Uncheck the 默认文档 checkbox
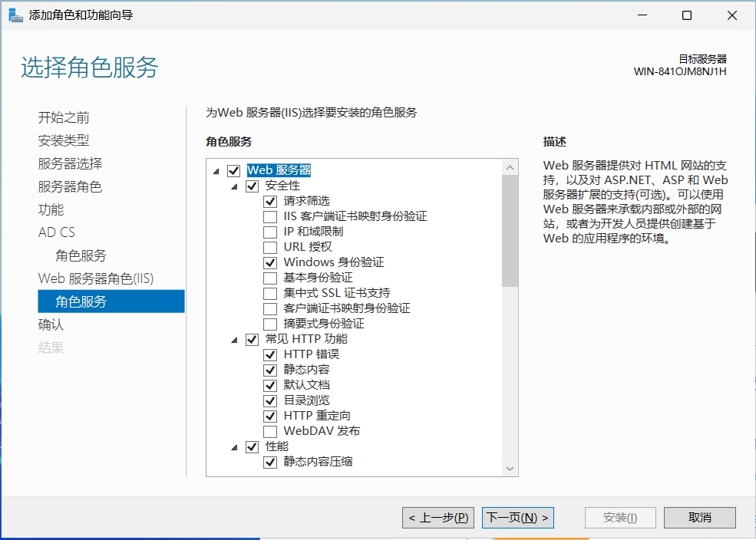 (270, 385)
